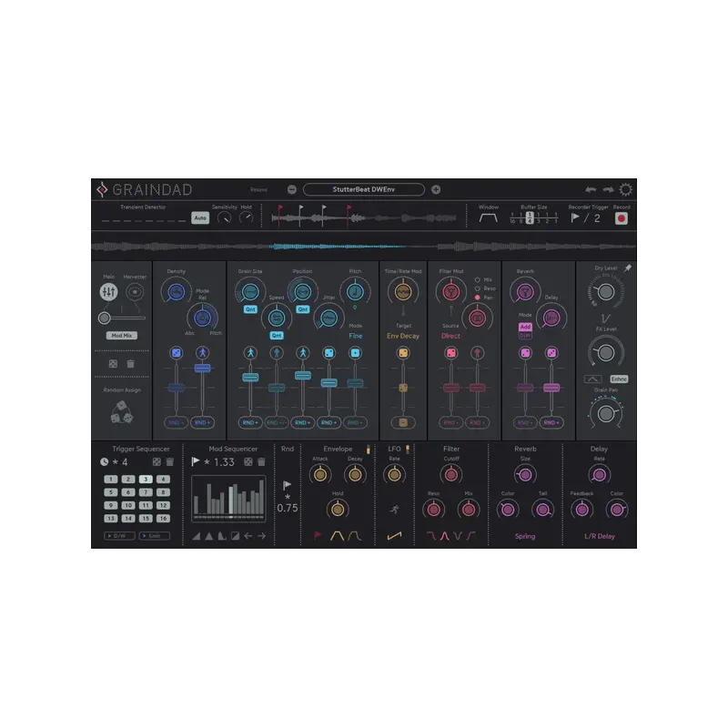This screenshot has width=728, height=728.
Task: Click the LFO ramp waveform icon
Action: [394, 536]
